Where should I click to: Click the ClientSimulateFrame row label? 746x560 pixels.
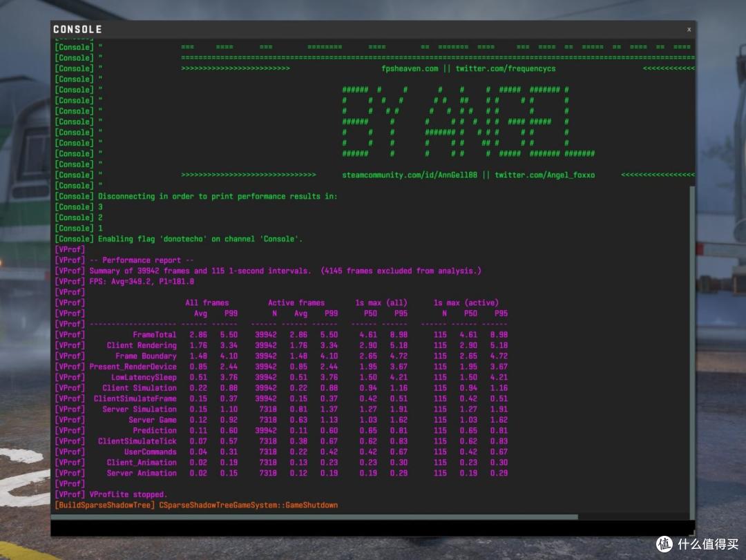[x=135, y=398]
